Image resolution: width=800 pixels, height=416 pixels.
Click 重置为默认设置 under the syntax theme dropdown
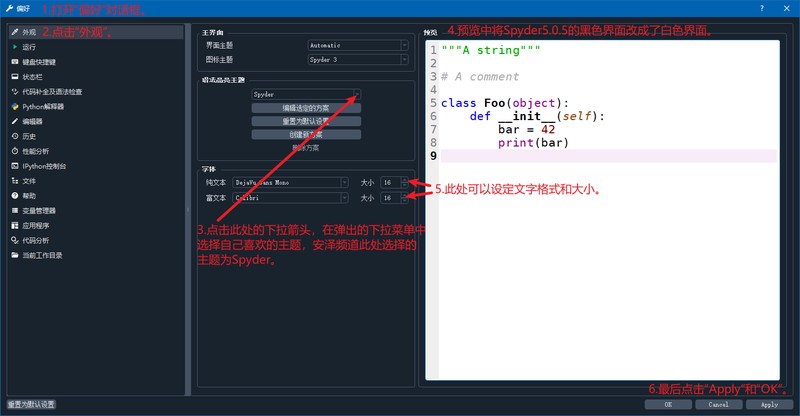(x=306, y=121)
